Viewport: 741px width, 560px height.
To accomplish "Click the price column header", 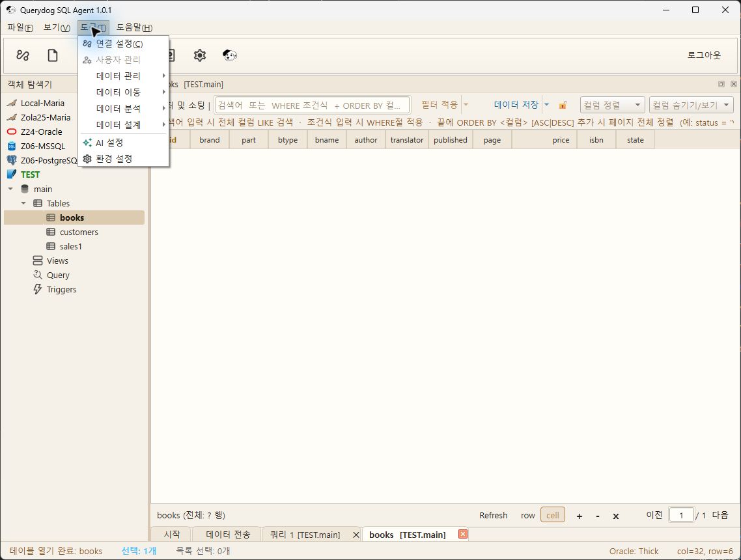I will pos(544,140).
